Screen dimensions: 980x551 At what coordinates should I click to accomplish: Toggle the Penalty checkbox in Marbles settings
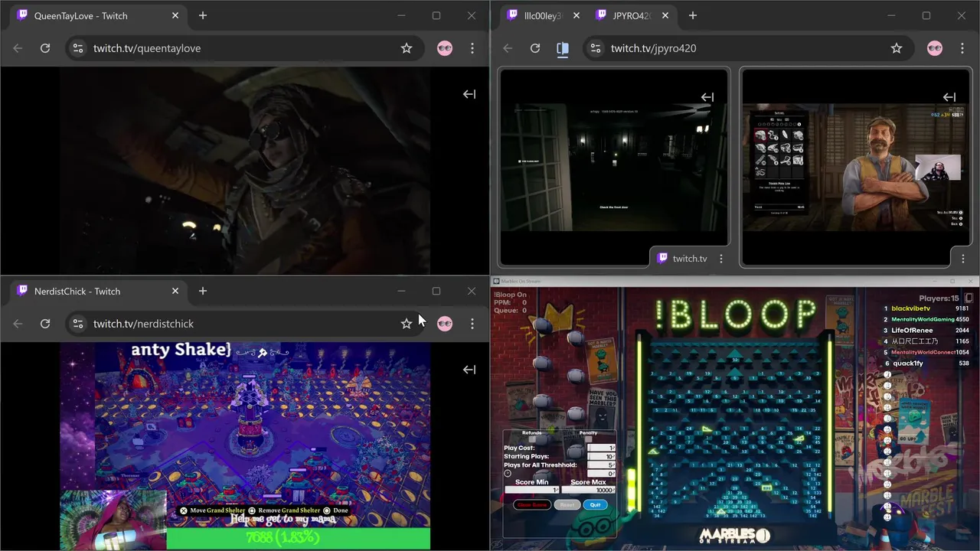click(588, 439)
